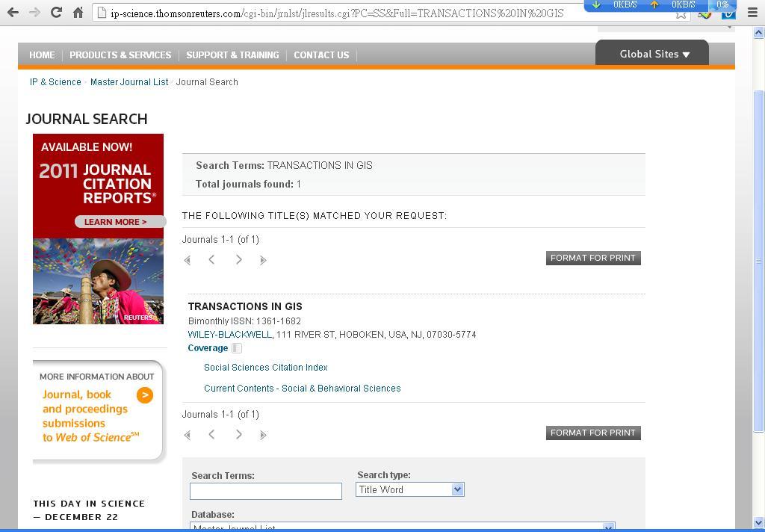Reload the page with refresh icon

(56, 12)
